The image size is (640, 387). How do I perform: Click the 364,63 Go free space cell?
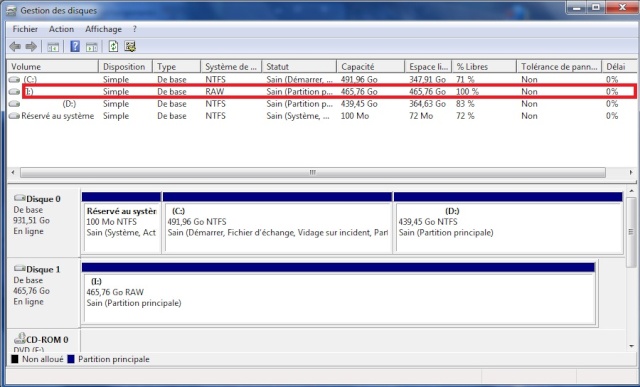pos(427,104)
